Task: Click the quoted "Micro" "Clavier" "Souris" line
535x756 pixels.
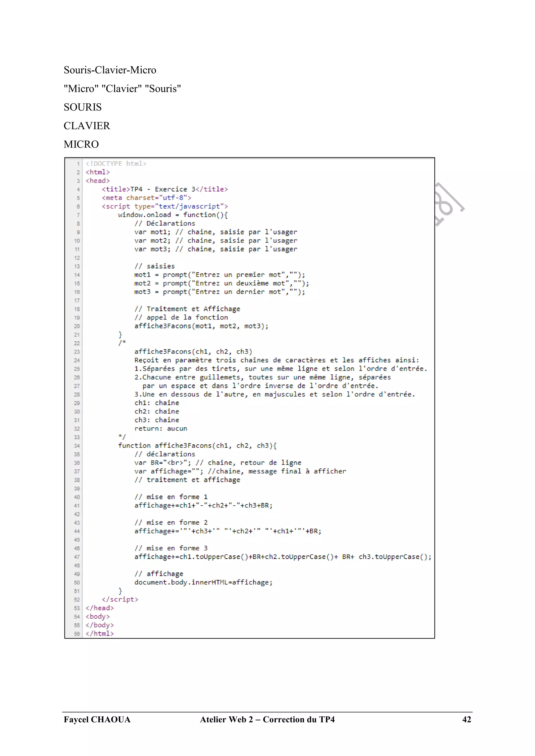Action: tap(122, 88)
